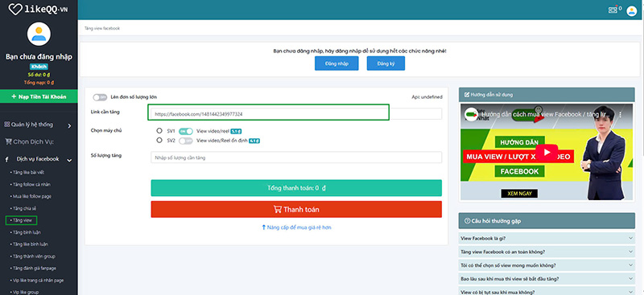Collapse the Dịch vụ Facebook menu chevron
This screenshot has width=644, height=295.
point(69,160)
